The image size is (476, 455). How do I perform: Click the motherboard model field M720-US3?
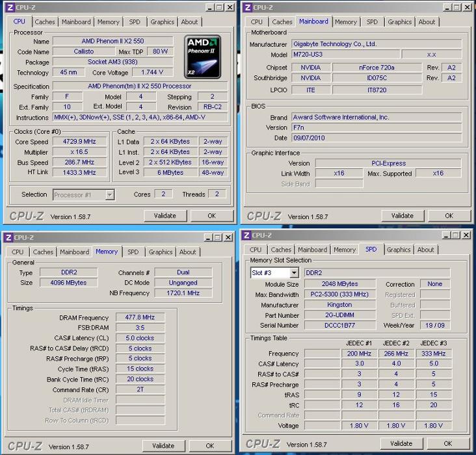345,55
